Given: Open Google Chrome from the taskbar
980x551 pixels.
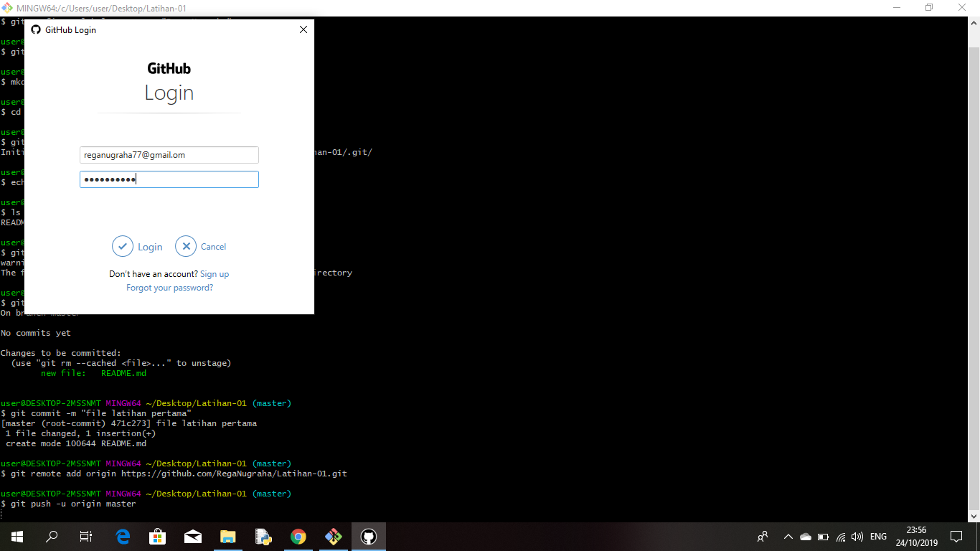Looking at the screenshot, I should point(298,536).
